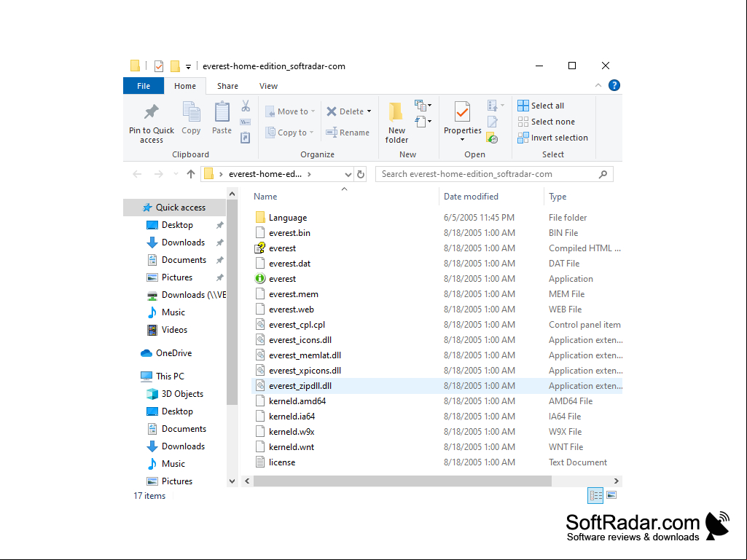
Task: Click the Cut scissors icon
Action: tap(246, 106)
